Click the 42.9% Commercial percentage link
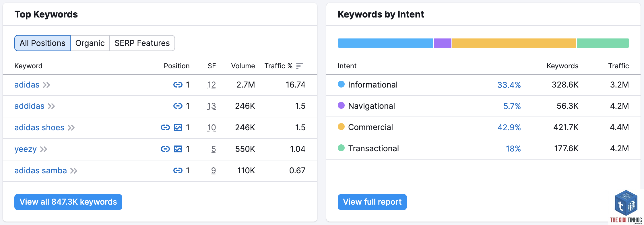 (x=509, y=127)
